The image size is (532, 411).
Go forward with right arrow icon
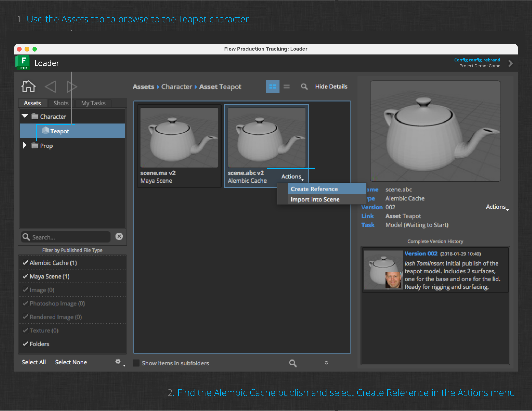71,86
